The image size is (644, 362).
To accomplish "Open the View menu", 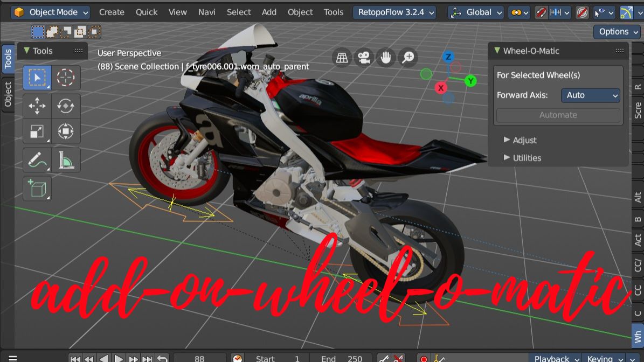I will click(x=177, y=12).
